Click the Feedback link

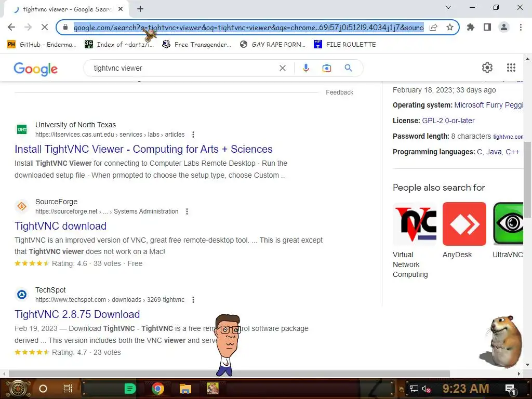pyautogui.click(x=339, y=92)
